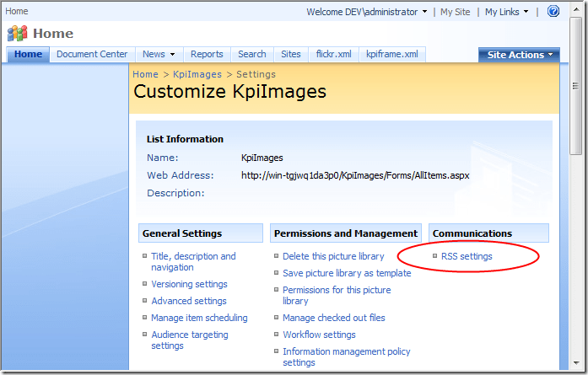Open the Site Actions menu
Viewport: 588px width, 375px height.
(519, 55)
